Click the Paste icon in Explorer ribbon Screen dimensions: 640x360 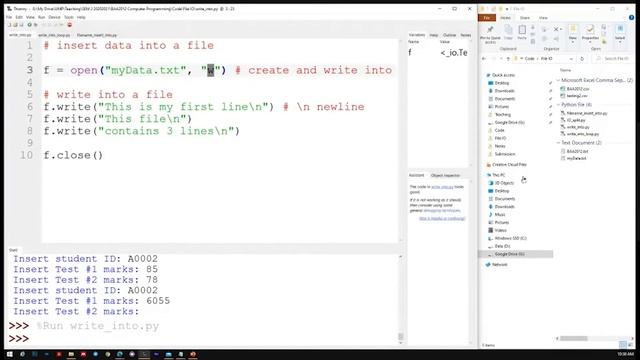[x=522, y=32]
